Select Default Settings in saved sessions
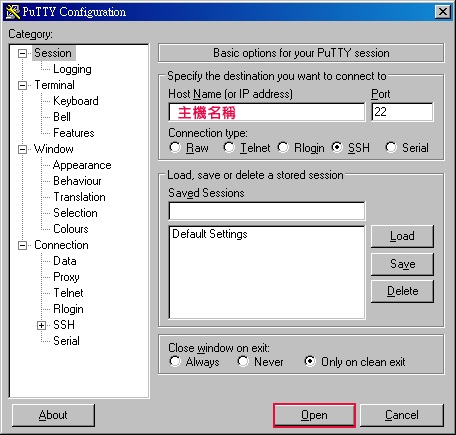The width and height of the screenshot is (456, 435). [x=210, y=234]
